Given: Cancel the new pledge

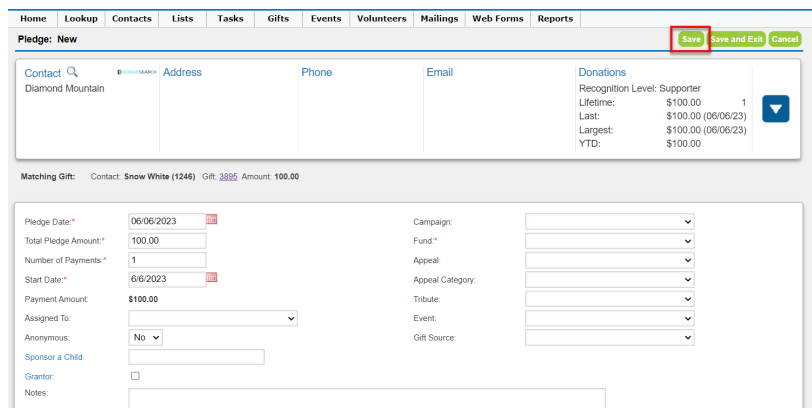Looking at the screenshot, I should (x=785, y=39).
